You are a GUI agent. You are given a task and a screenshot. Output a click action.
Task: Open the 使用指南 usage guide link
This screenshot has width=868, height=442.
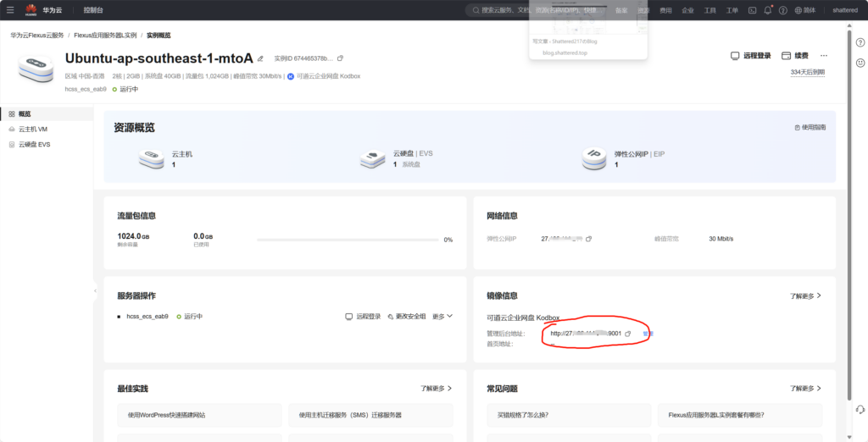[x=810, y=127]
